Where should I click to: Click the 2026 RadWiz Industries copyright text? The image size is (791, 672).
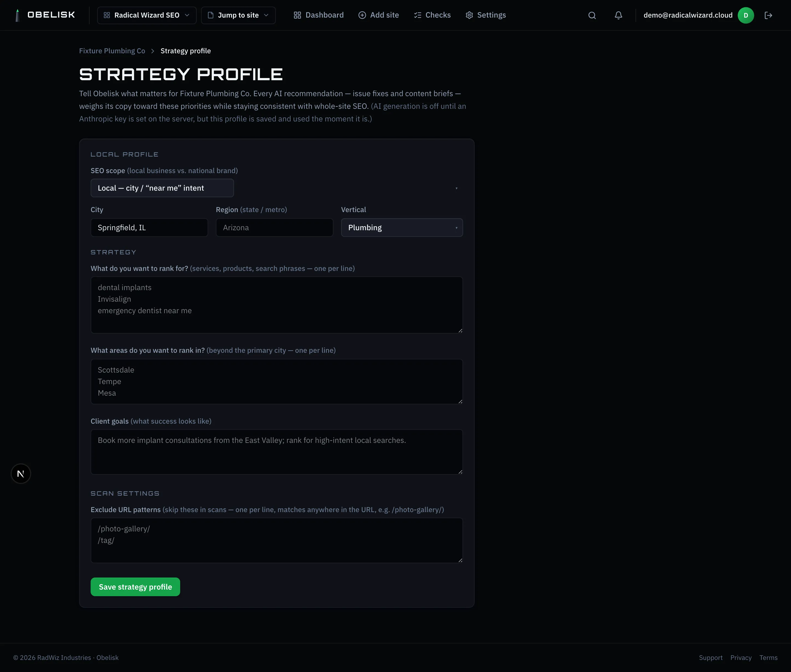(66, 657)
